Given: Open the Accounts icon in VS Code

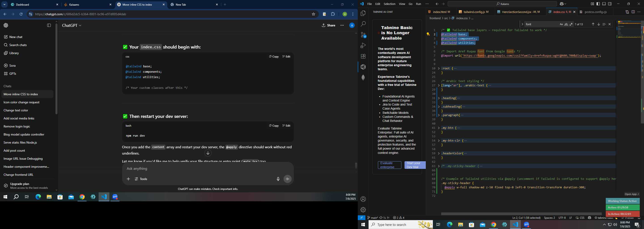Looking at the screenshot, I should point(363,199).
